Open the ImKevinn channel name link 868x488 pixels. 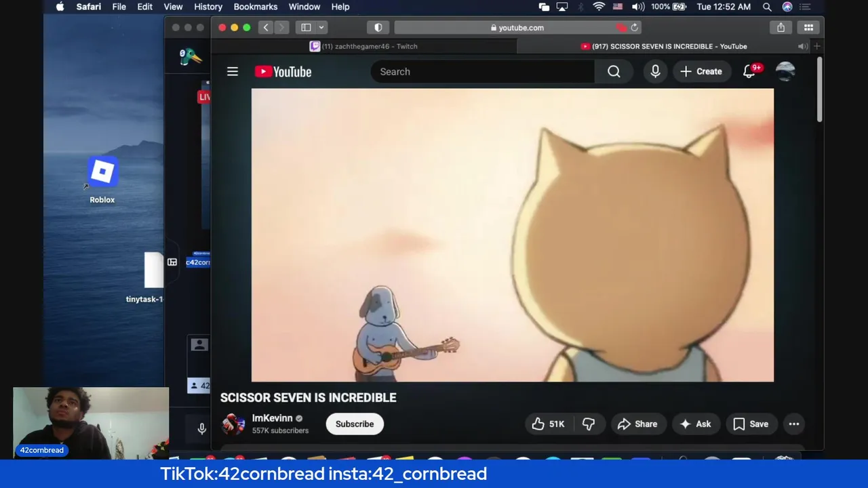click(273, 418)
